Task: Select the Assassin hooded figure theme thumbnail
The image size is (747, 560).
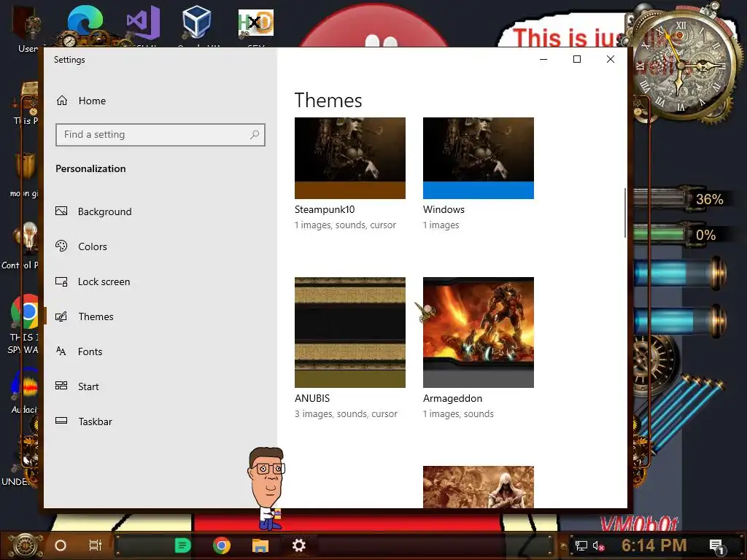Action: click(479, 486)
